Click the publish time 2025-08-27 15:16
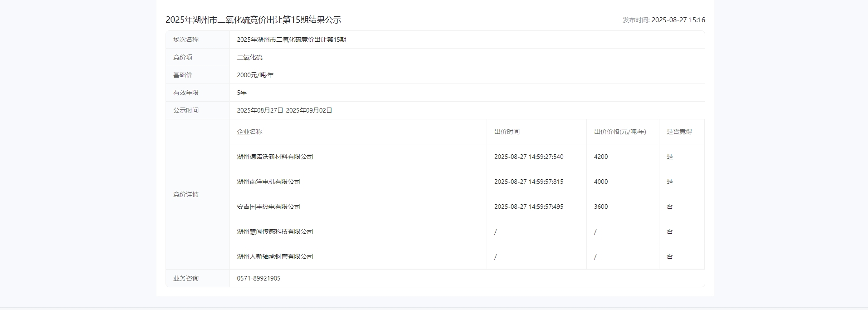 coord(678,20)
